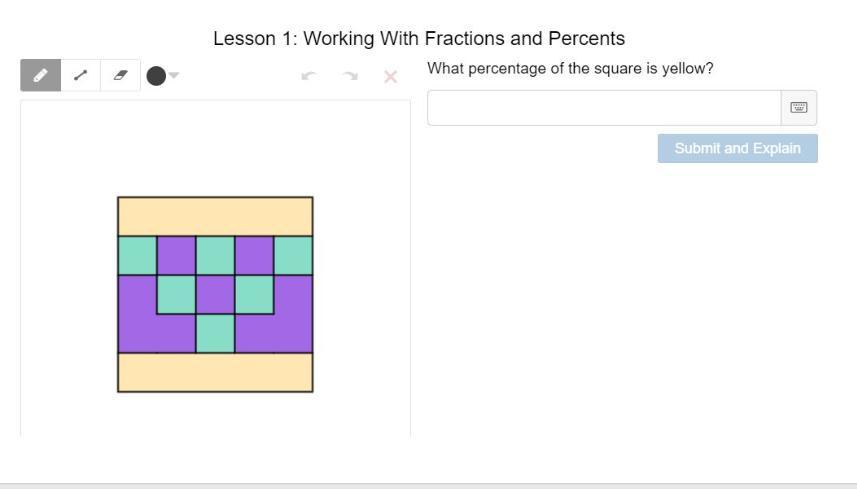
Task: Clear the sketch with the X icon
Action: (391, 76)
